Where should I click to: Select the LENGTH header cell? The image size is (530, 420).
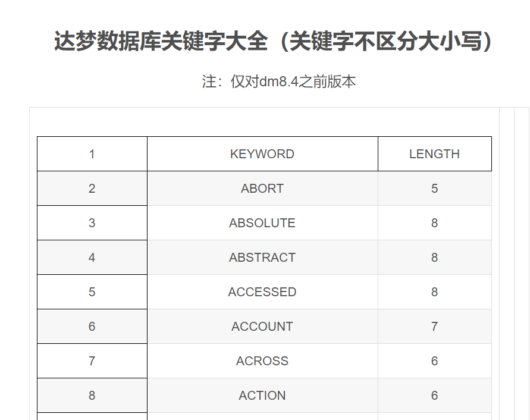434,154
